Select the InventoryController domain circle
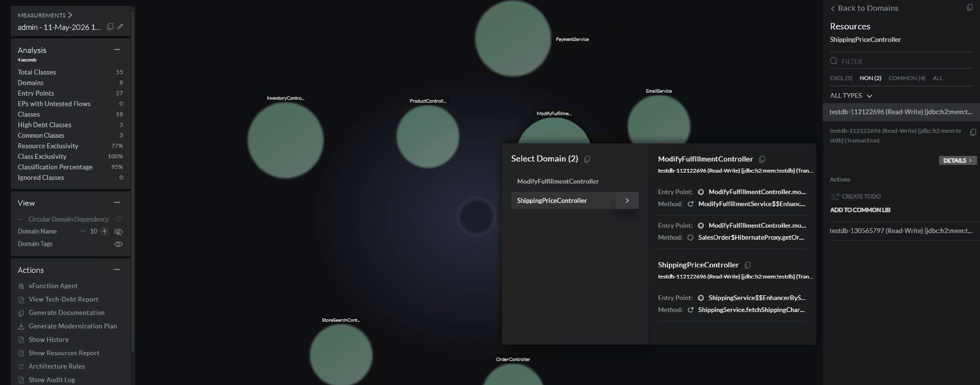The image size is (980, 385). point(285,140)
